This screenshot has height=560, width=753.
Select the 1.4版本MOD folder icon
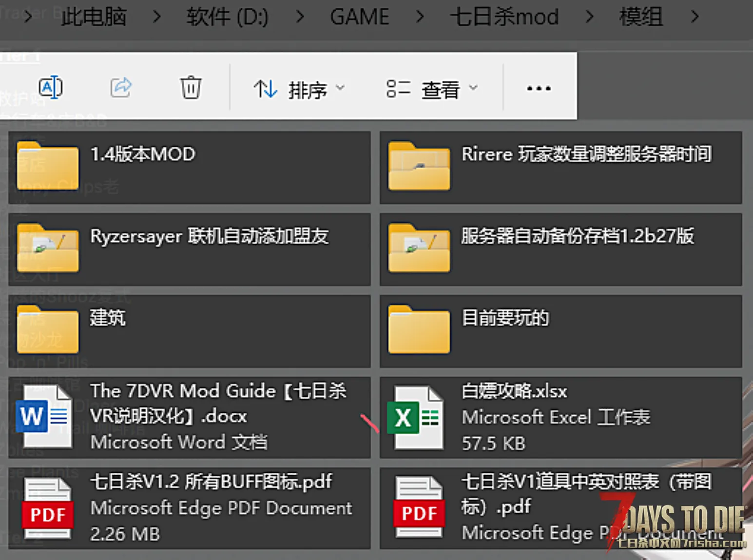click(47, 166)
